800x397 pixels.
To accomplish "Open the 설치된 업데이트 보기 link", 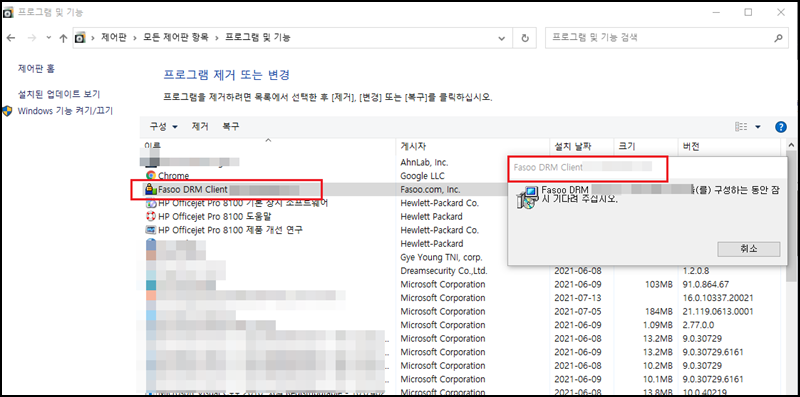I will (x=59, y=94).
